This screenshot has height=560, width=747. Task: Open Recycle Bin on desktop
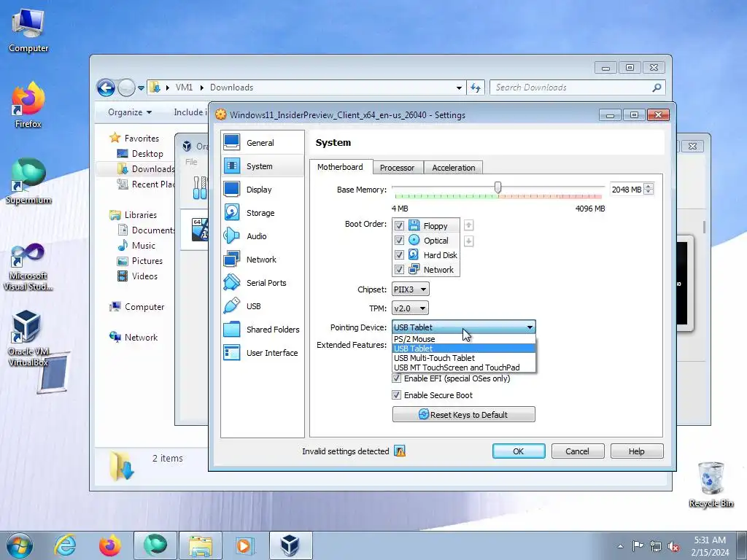click(x=711, y=484)
